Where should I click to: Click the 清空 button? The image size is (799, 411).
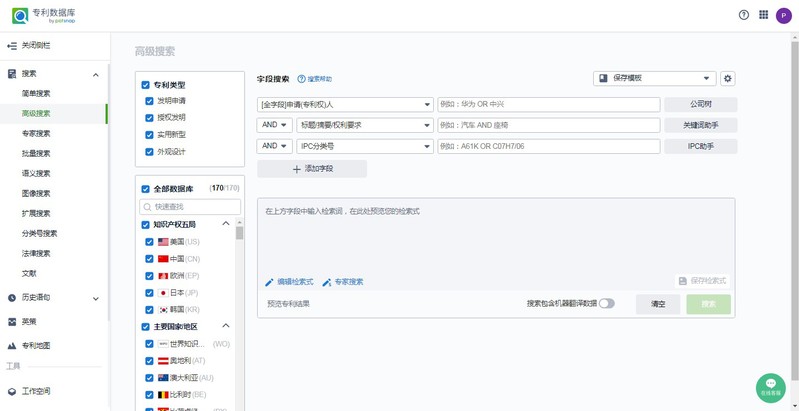click(x=658, y=304)
